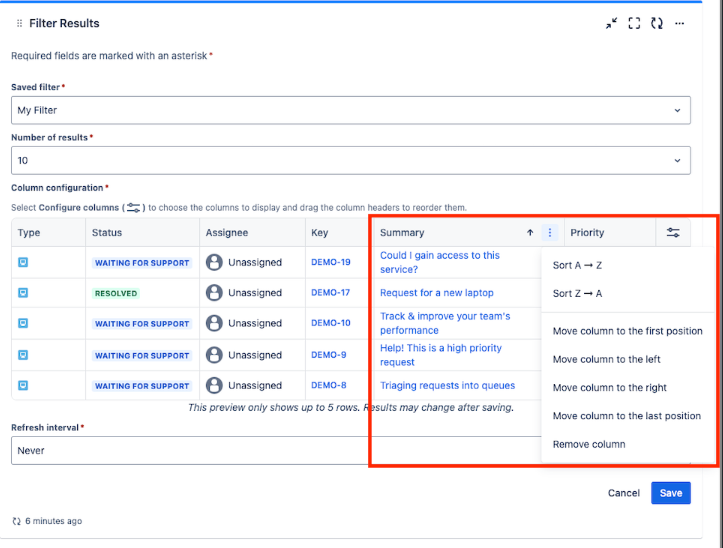The height and width of the screenshot is (548, 723).
Task: Click the Unassigned avatar in DEMO-17 row
Action: click(x=214, y=292)
